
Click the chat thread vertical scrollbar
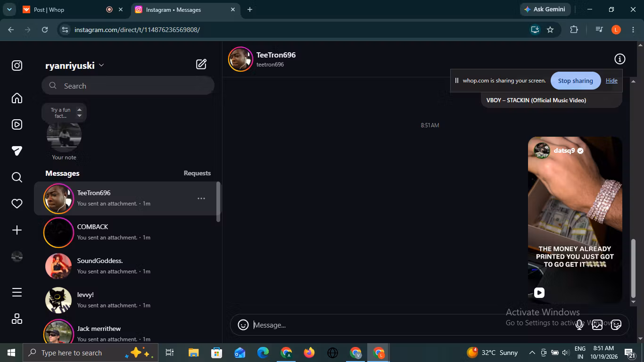(x=634, y=268)
